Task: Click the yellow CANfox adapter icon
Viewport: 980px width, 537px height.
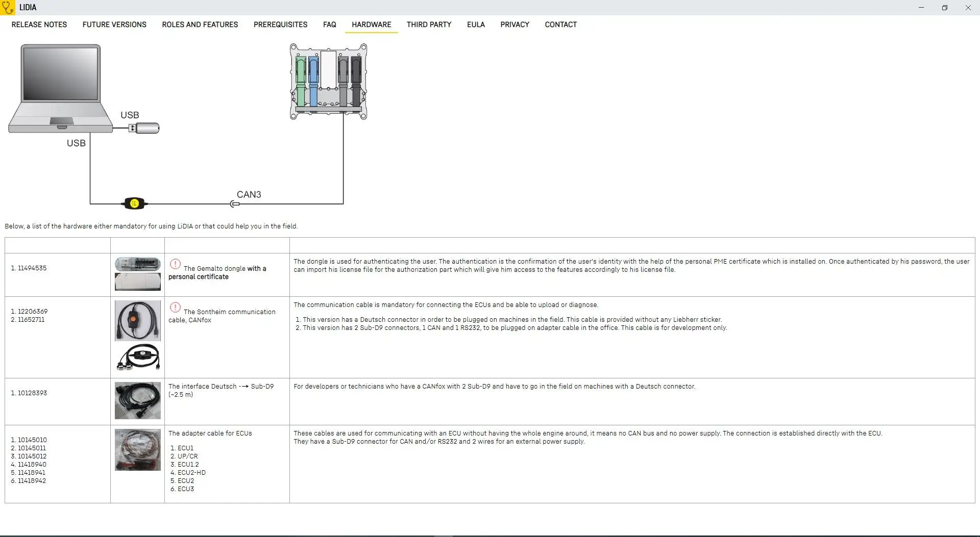Action: point(134,203)
